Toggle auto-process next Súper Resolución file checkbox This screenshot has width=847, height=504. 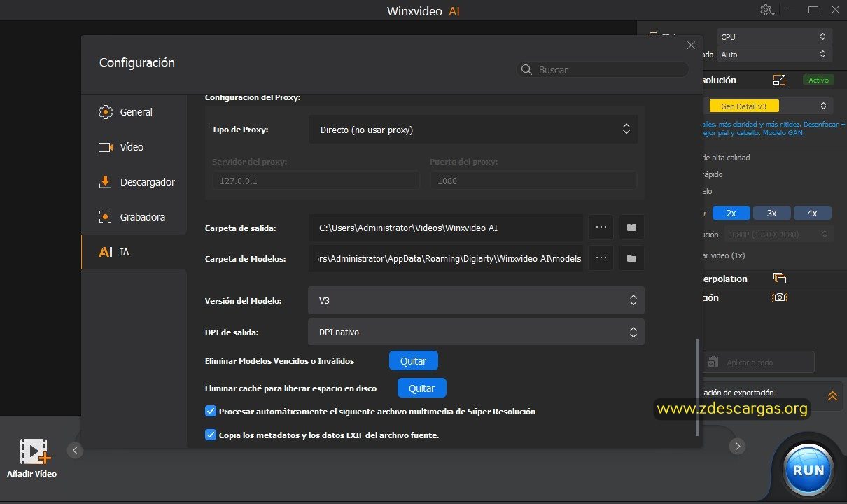(210, 411)
